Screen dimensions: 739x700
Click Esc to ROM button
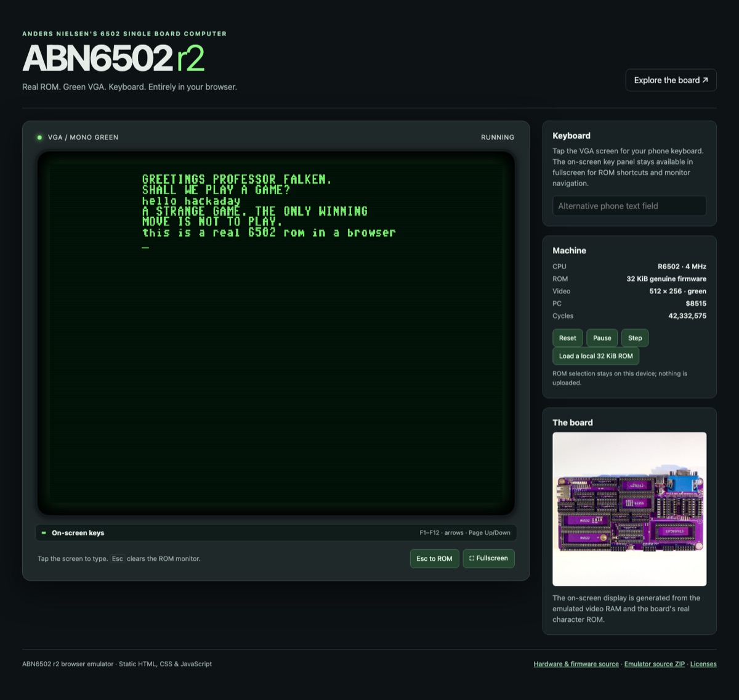pos(434,558)
